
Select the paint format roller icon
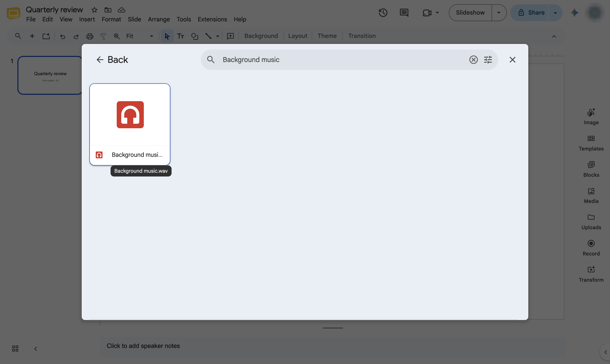[x=103, y=36]
